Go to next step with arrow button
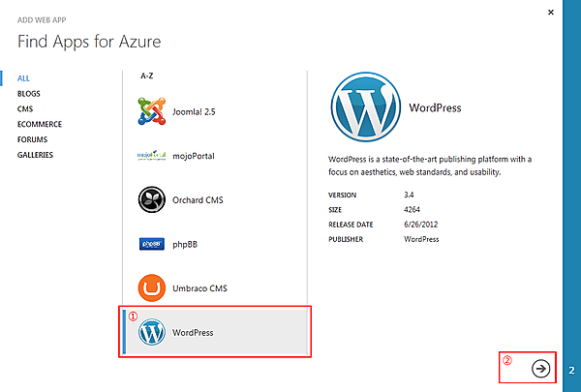The width and height of the screenshot is (581, 392). click(x=540, y=368)
